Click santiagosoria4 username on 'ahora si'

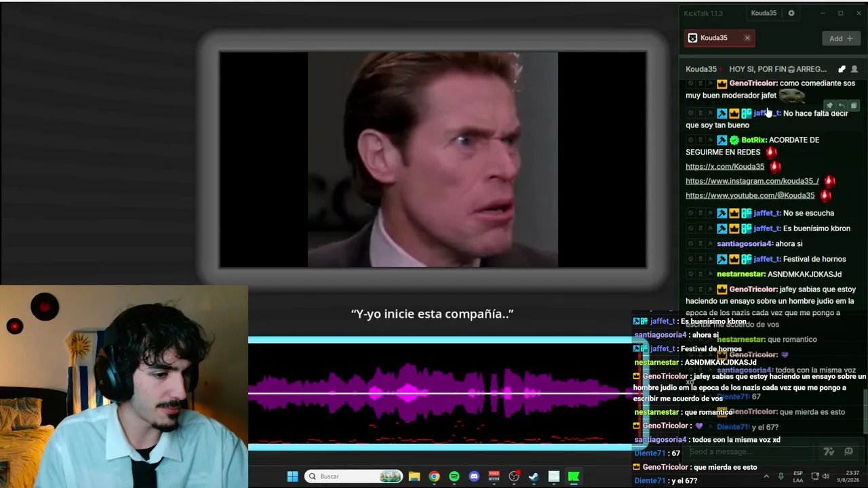tap(744, 244)
